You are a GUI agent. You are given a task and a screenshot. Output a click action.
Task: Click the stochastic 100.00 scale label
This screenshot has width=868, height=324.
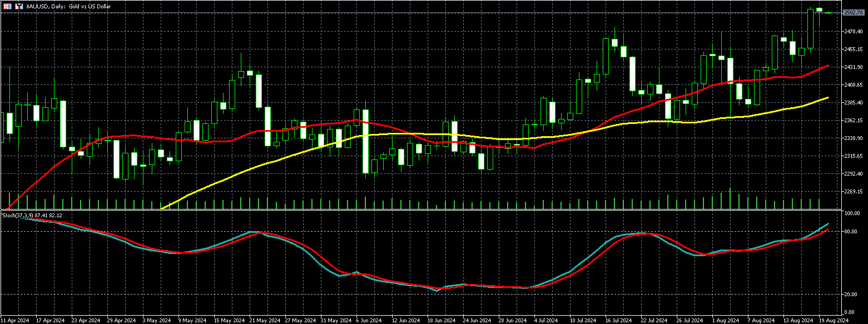[852, 213]
